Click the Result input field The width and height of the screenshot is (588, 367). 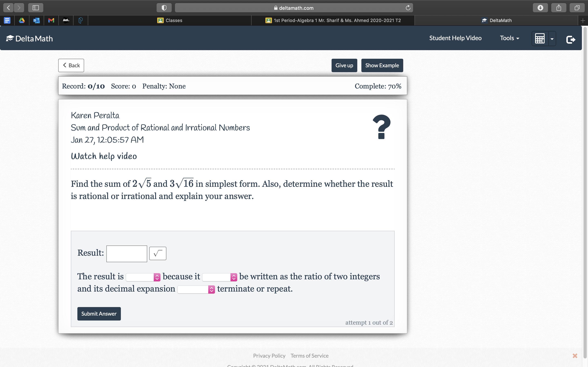click(x=127, y=254)
